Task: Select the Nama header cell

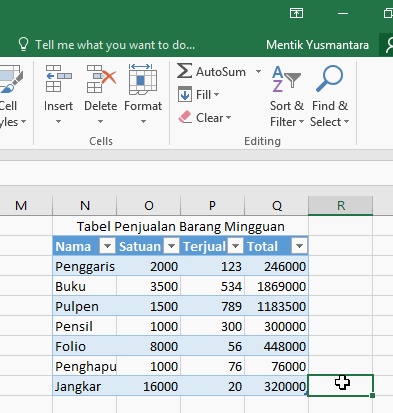Action: tap(84, 246)
